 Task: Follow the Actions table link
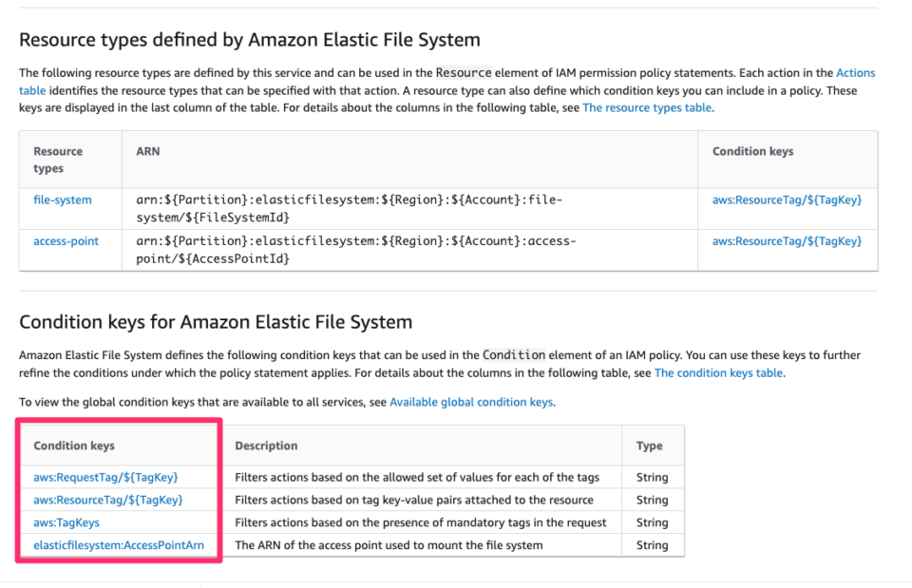tap(855, 71)
